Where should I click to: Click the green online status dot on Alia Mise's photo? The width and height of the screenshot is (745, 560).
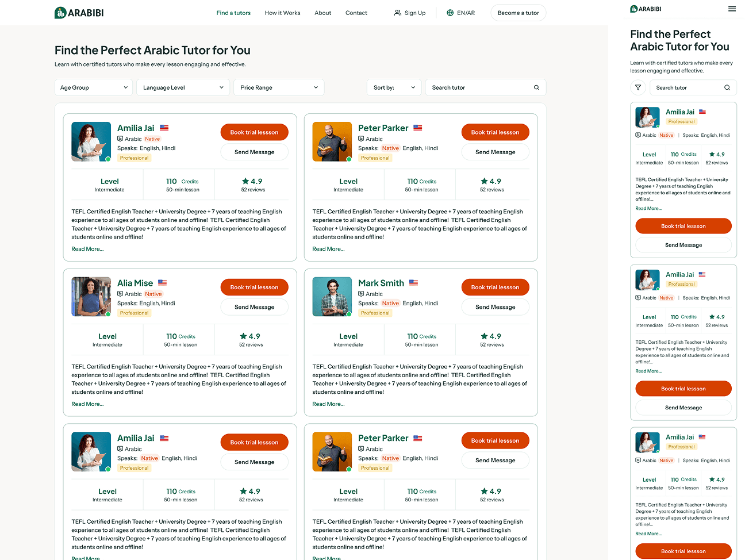click(107, 314)
